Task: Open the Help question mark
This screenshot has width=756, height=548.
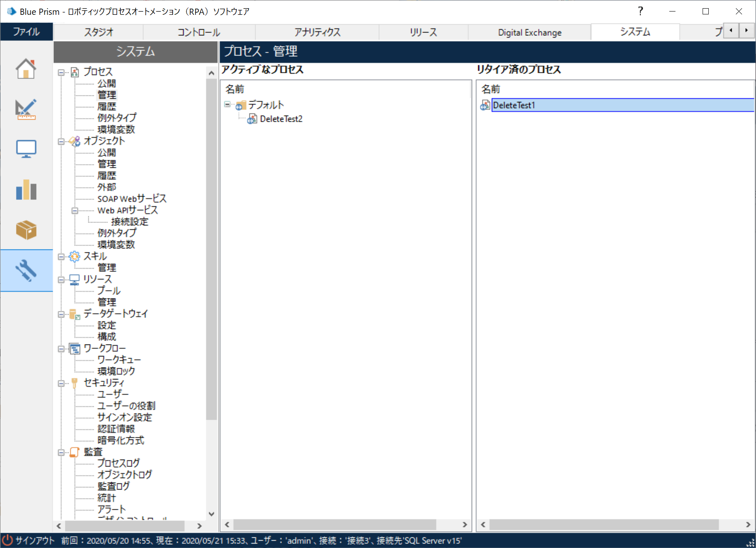Action: [640, 11]
